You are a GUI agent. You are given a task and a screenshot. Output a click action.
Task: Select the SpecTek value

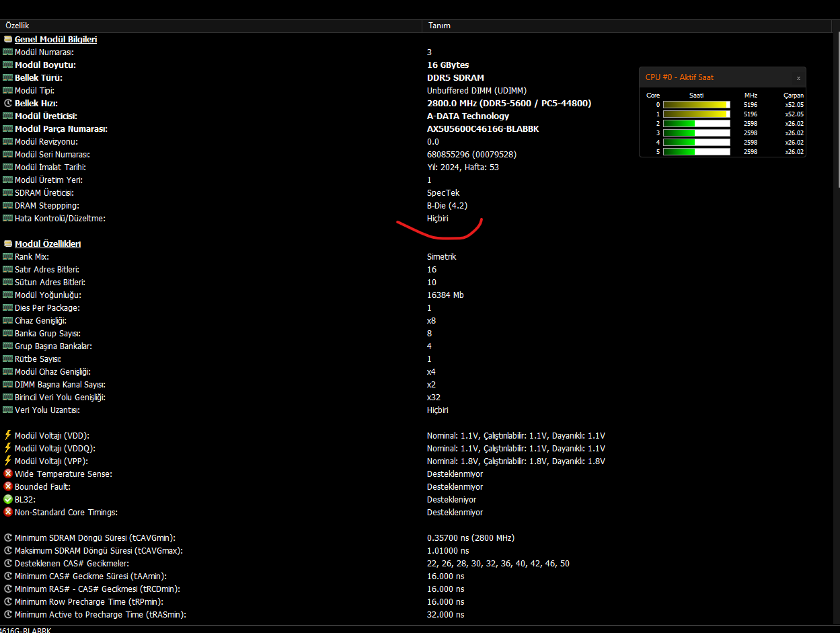pyautogui.click(x=443, y=192)
